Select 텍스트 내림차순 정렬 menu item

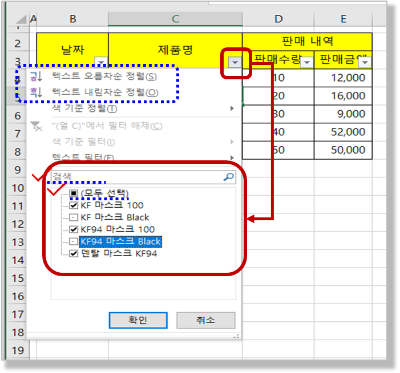point(134,92)
